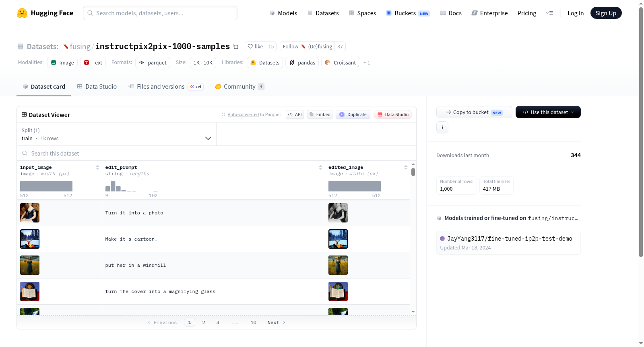Expand the extra navigation menu icon
Image resolution: width=644 pixels, height=347 pixels.
(x=549, y=13)
